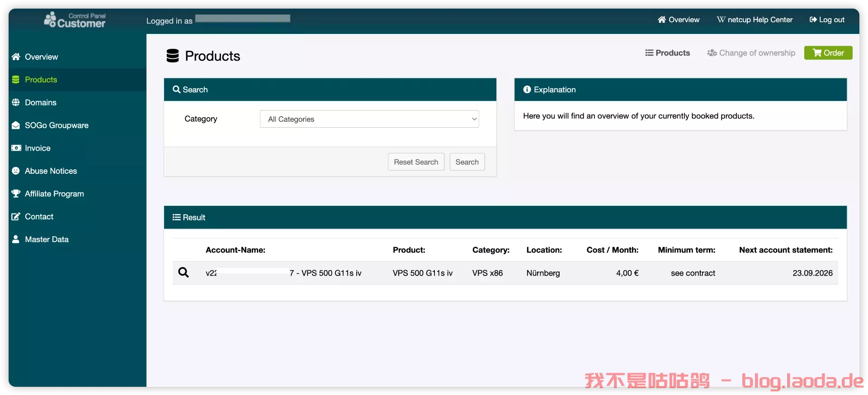The width and height of the screenshot is (868, 395).
Task: Open the netcup Help Center link
Action: click(x=755, y=20)
